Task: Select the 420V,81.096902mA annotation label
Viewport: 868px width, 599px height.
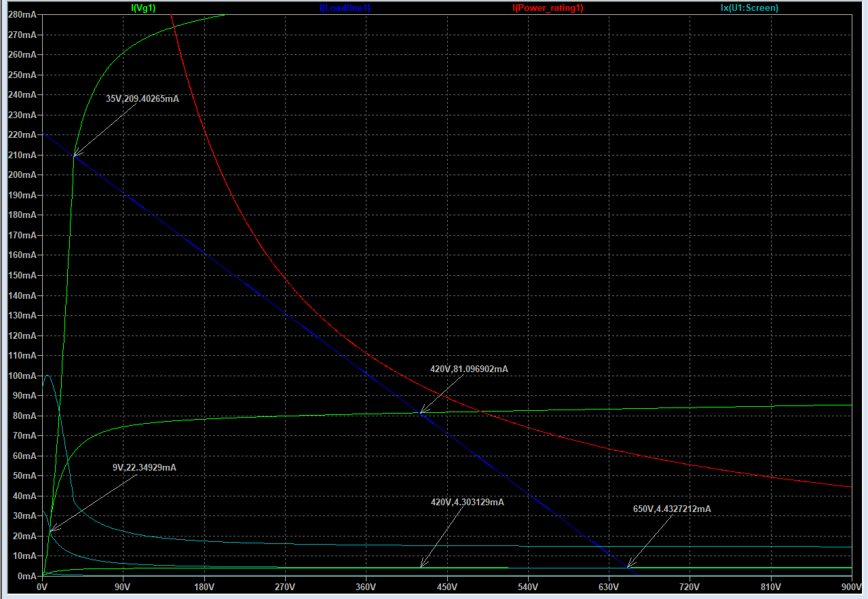Action: pos(469,369)
